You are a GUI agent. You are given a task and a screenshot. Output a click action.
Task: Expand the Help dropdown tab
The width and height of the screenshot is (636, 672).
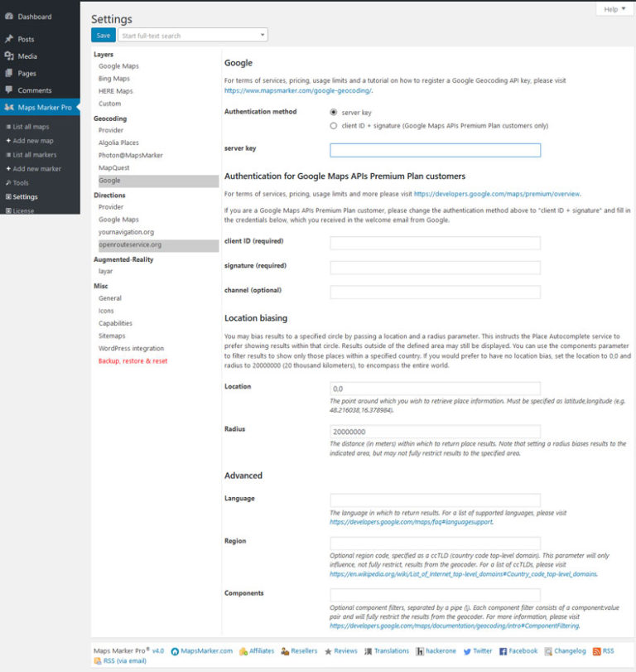(x=614, y=9)
